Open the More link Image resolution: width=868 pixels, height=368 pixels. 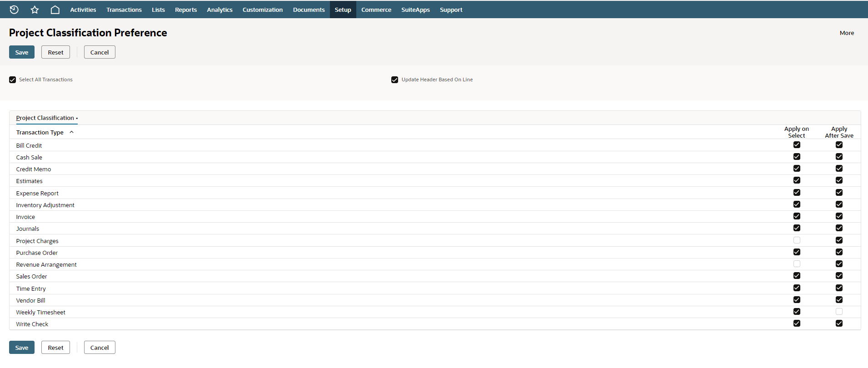(847, 33)
